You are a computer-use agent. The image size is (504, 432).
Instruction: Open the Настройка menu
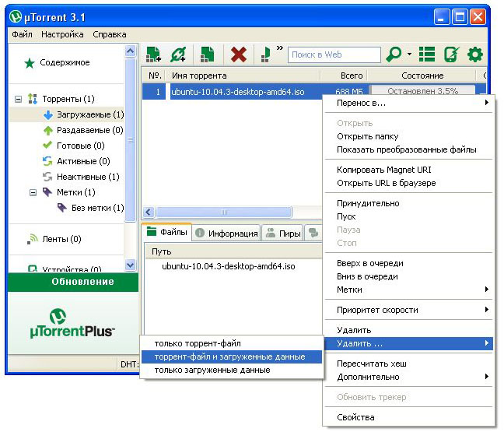click(62, 34)
